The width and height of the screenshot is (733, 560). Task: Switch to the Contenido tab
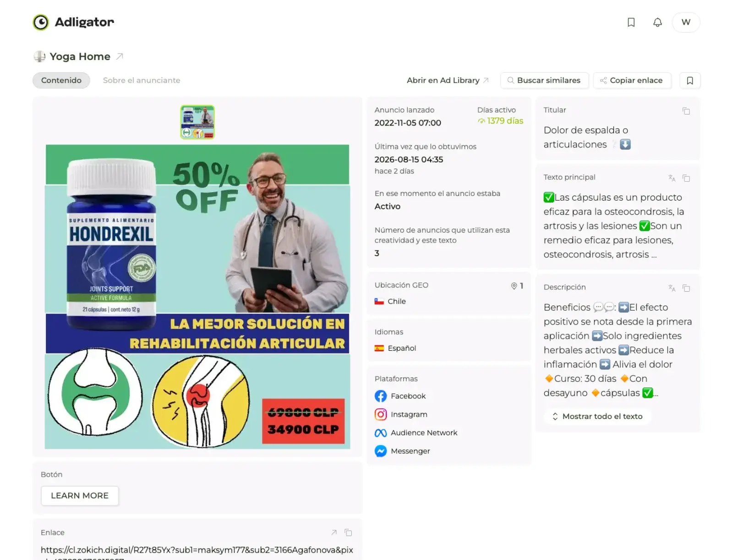click(61, 80)
